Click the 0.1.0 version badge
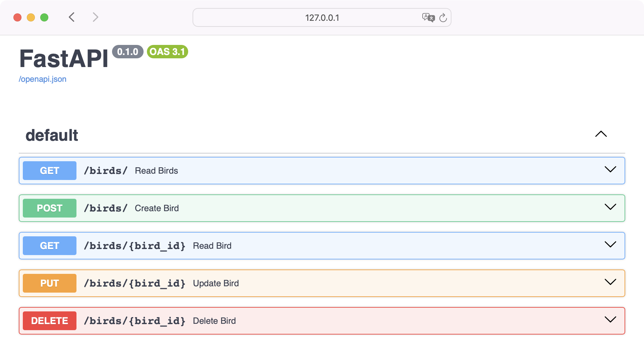644x362 pixels. click(x=128, y=52)
